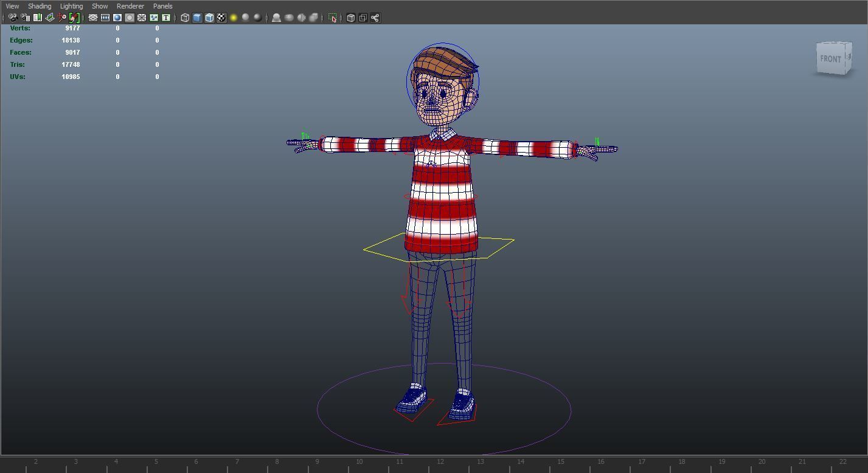
Task: Toggle the Film Gate icon
Action: (105, 18)
